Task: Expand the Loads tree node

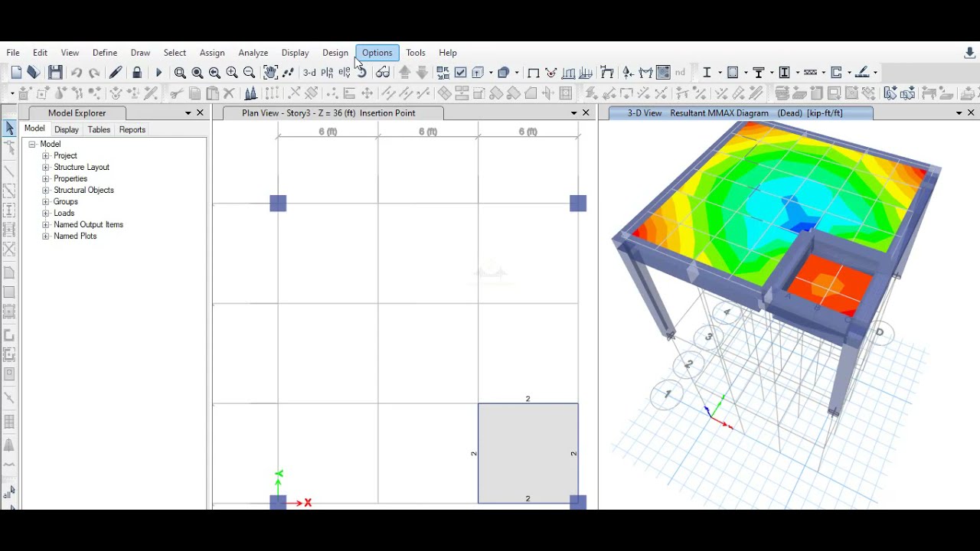Action: tap(46, 214)
